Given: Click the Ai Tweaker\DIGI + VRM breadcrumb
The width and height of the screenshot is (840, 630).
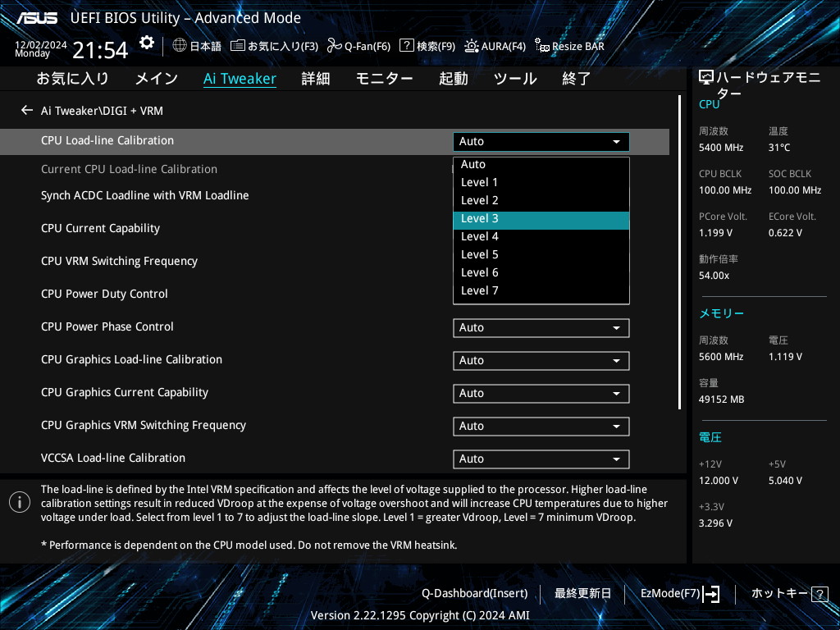Looking at the screenshot, I should [x=102, y=111].
